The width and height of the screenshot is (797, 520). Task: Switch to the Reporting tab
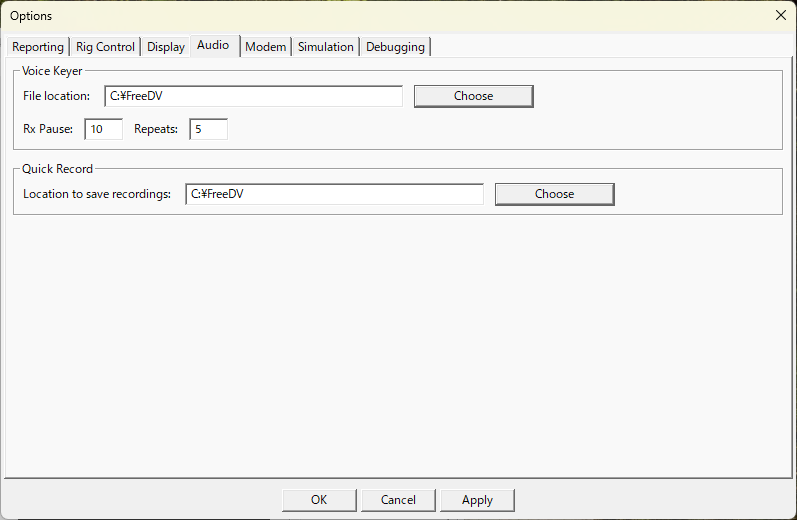(38, 47)
